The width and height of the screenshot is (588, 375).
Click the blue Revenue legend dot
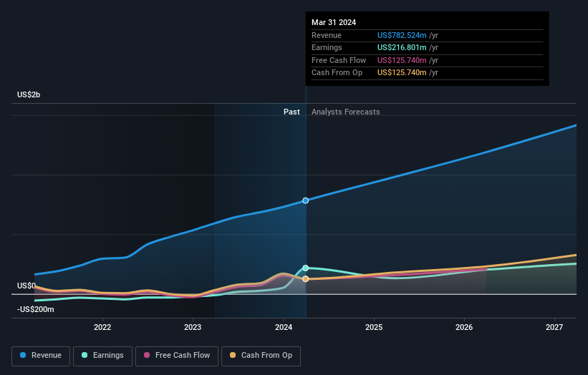23,355
